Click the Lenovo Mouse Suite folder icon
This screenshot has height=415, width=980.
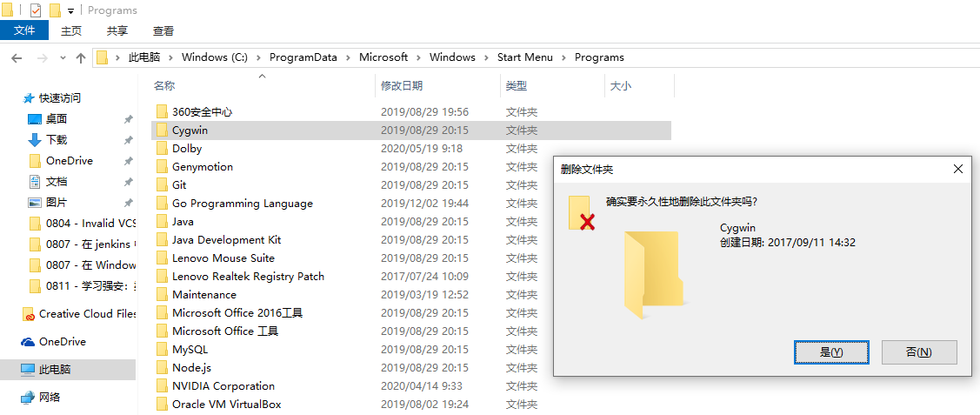pyautogui.click(x=162, y=258)
